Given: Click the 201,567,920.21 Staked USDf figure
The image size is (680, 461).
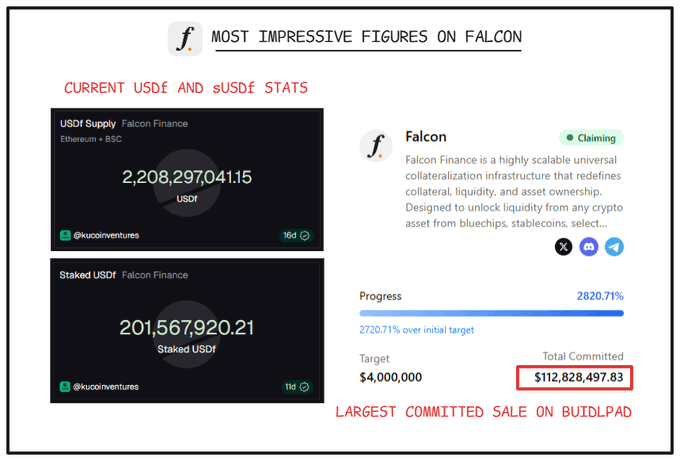Looking at the screenshot, I should point(187,327).
